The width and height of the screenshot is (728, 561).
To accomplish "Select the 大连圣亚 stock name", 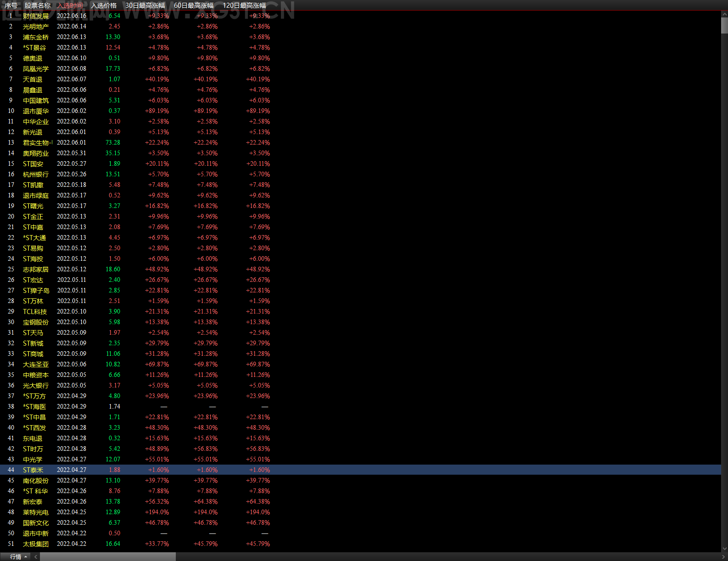I will (36, 365).
